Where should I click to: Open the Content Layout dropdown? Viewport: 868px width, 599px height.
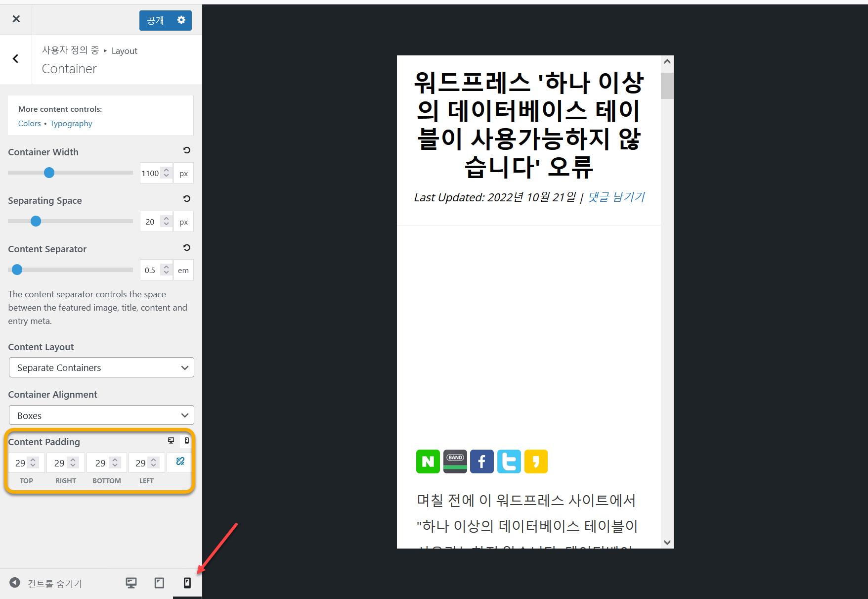(101, 368)
